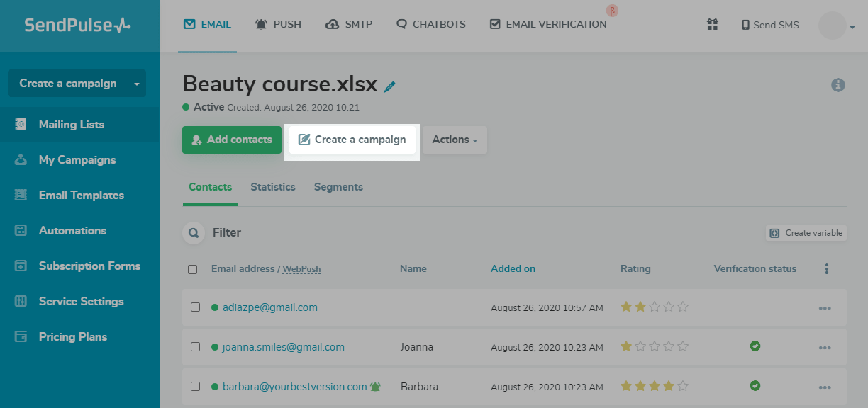Expand the Actions dropdown
The image size is (868, 408).
click(455, 140)
